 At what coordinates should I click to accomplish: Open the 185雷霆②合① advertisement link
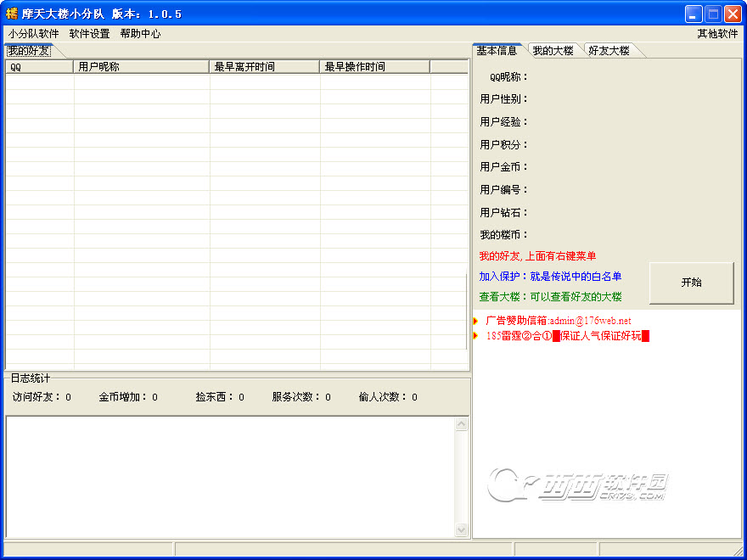pos(566,336)
